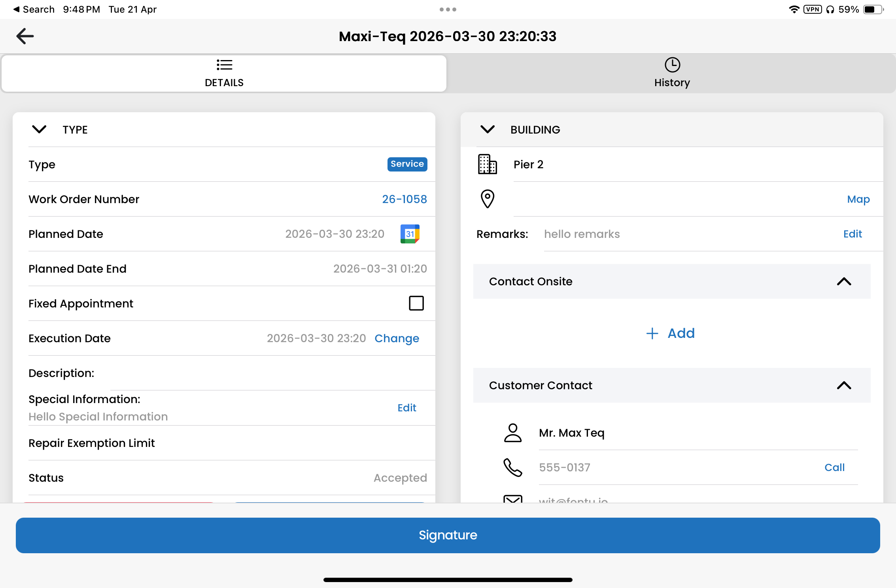Image resolution: width=896 pixels, height=588 pixels.
Task: Open the Signature button
Action: pos(448,535)
